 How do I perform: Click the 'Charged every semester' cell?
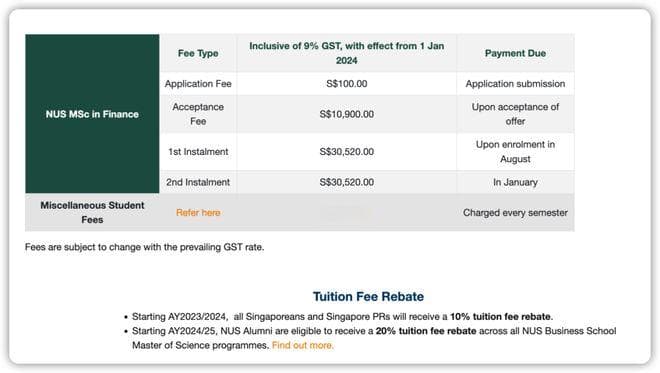click(x=515, y=213)
